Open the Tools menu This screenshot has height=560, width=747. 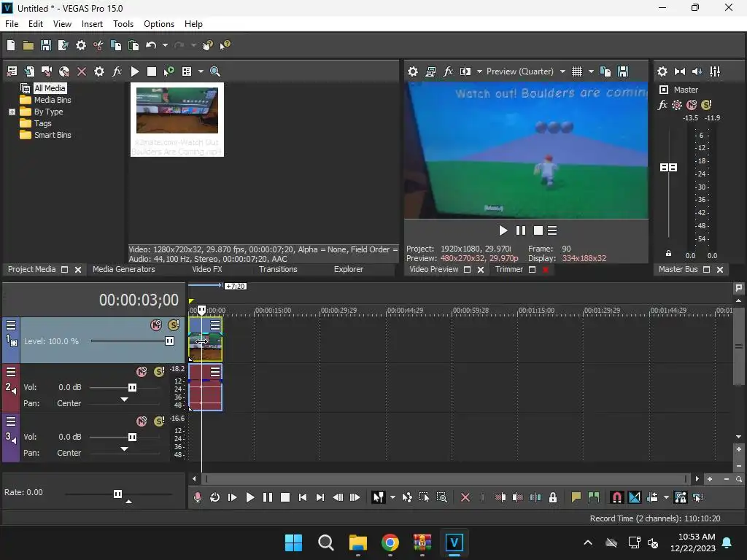pyautogui.click(x=123, y=24)
